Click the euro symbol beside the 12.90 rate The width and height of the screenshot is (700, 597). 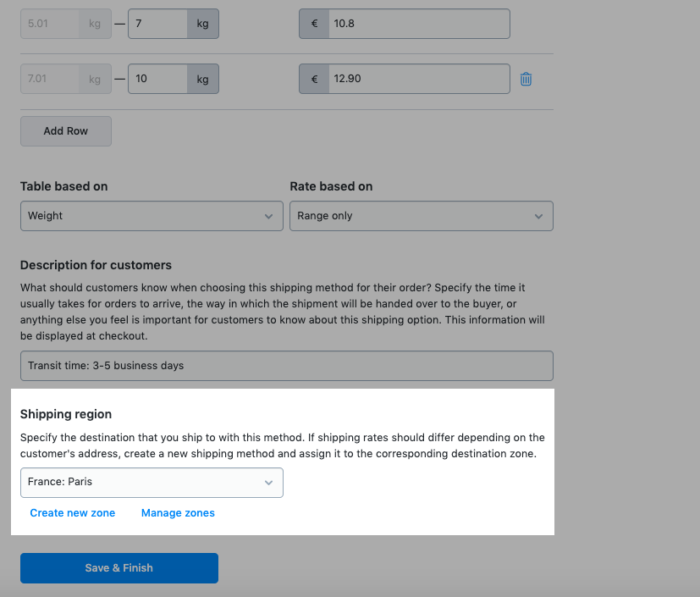(x=314, y=79)
